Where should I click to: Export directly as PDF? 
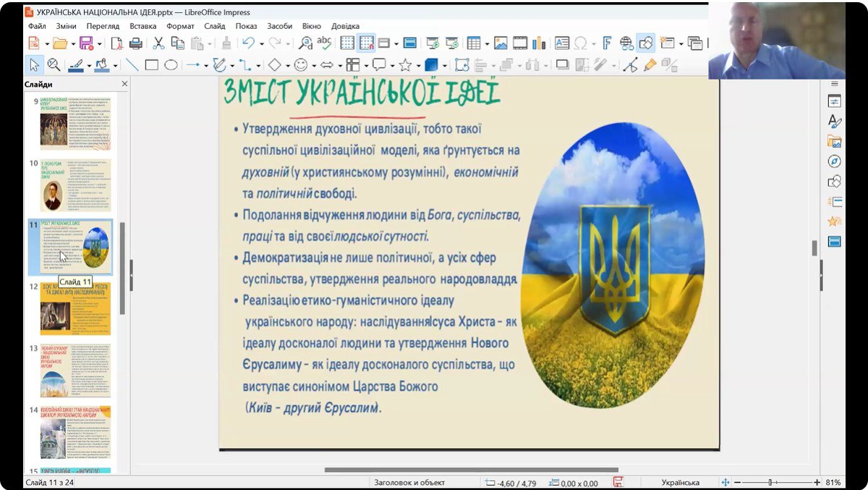[x=116, y=43]
